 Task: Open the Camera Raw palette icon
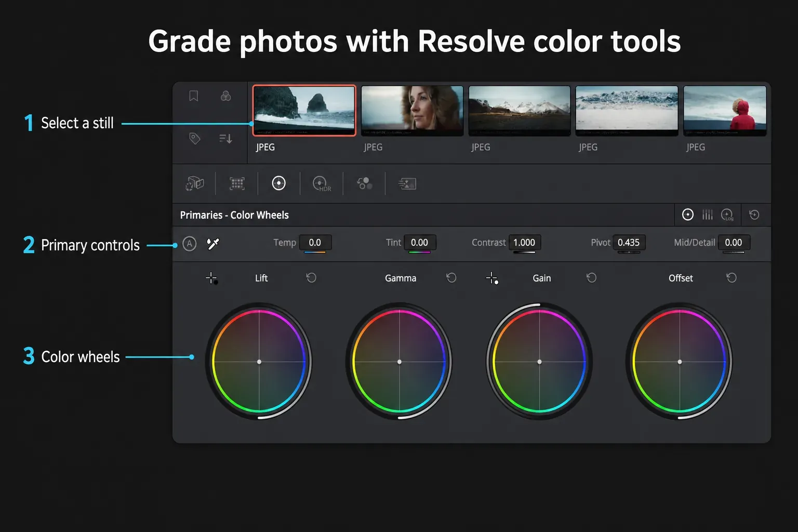195,183
